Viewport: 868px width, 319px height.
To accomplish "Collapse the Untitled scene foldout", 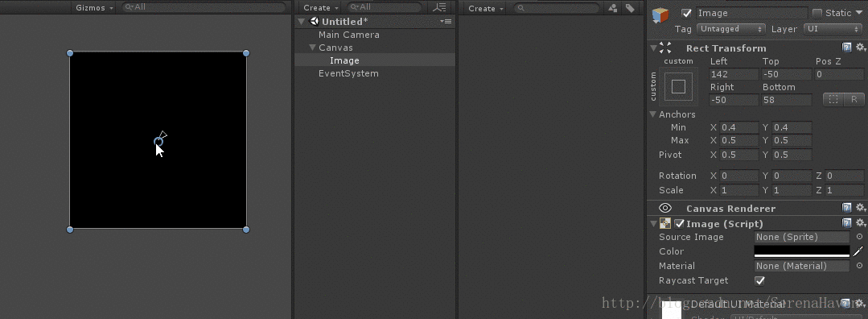I will point(301,22).
